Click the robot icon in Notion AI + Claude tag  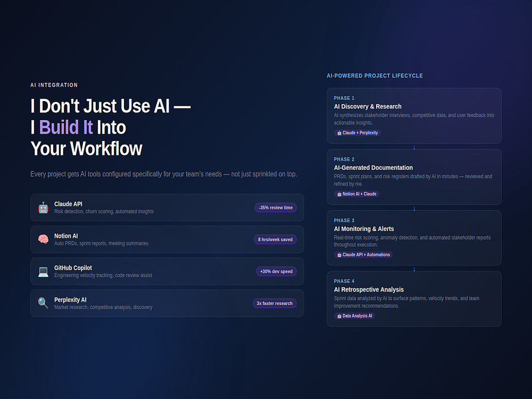tap(339, 194)
